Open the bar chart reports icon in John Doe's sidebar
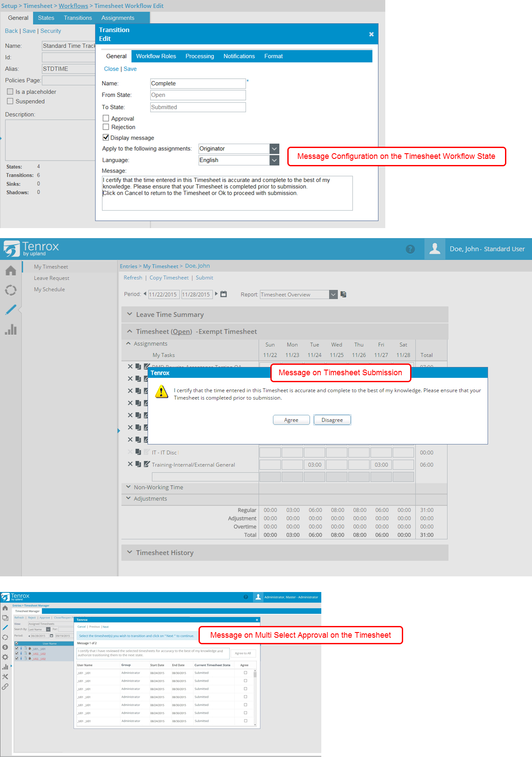This screenshot has height=757, width=532. (11, 330)
